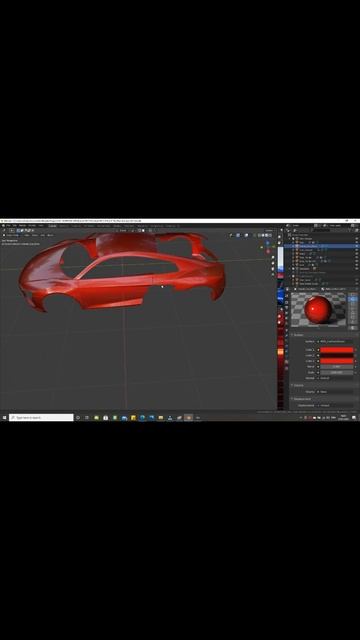360x640 pixels.
Task: Click the Cortana circle icon on taskbar
Action: click(78, 418)
